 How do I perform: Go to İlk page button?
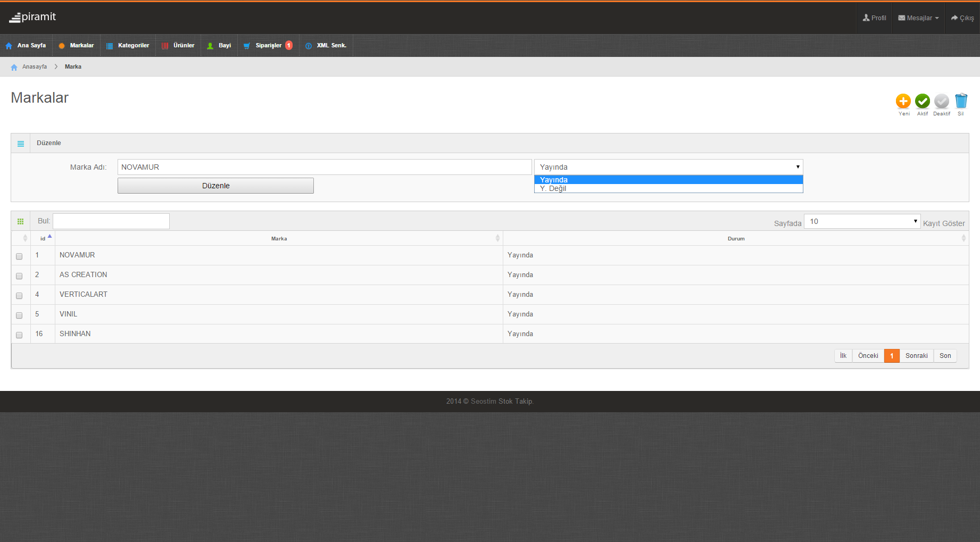pyautogui.click(x=843, y=356)
